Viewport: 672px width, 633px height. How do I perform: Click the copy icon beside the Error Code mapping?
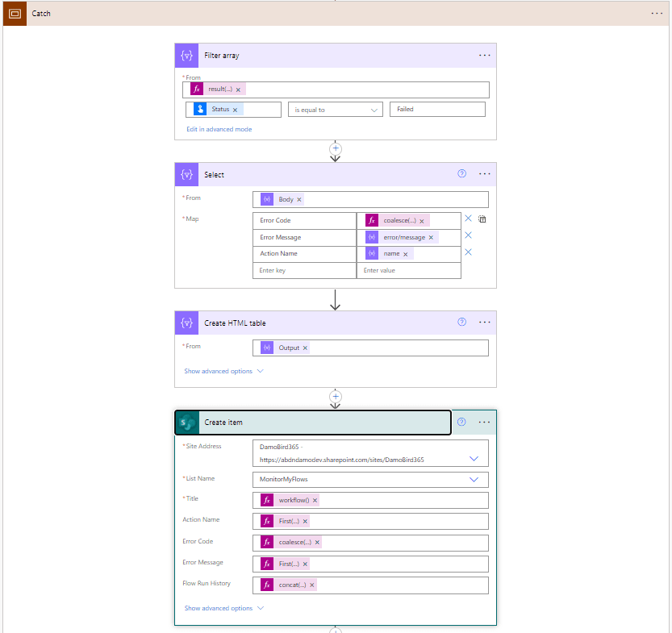482,219
